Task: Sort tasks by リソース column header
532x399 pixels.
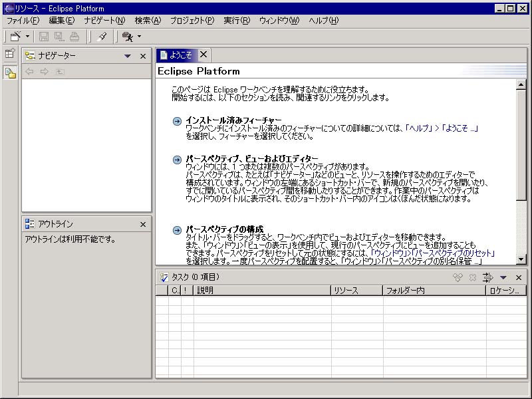Action: (x=357, y=291)
